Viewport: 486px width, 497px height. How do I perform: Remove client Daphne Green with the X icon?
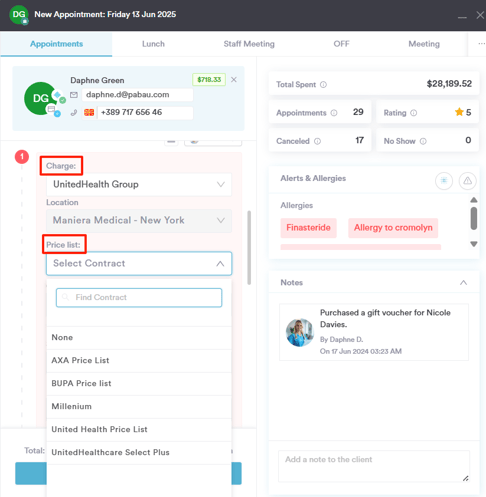point(234,80)
